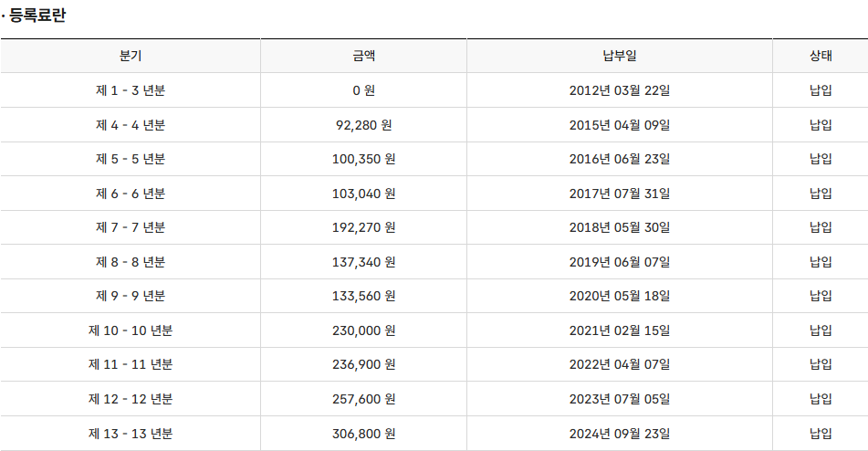This screenshot has height=451, width=868.
Task: Click the 230,000 원 amount cell
Action: 363,330
